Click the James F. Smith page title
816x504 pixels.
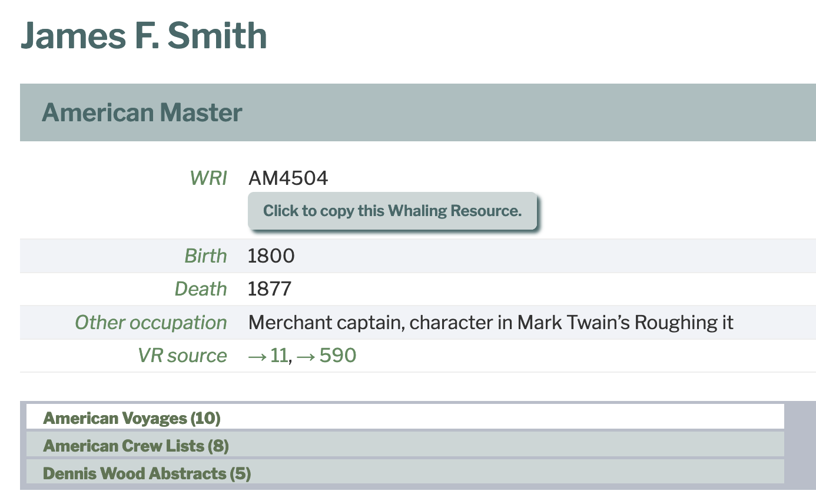coord(145,37)
